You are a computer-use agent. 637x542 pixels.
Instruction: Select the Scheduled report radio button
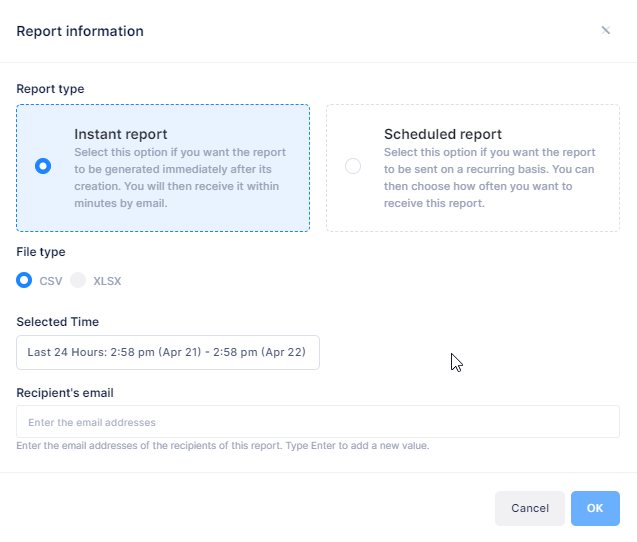pos(353,166)
